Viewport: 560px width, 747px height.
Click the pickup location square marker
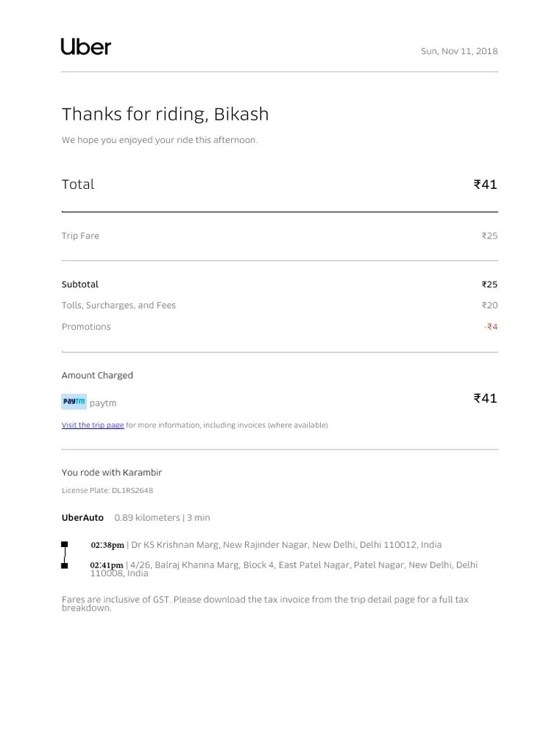click(x=65, y=544)
